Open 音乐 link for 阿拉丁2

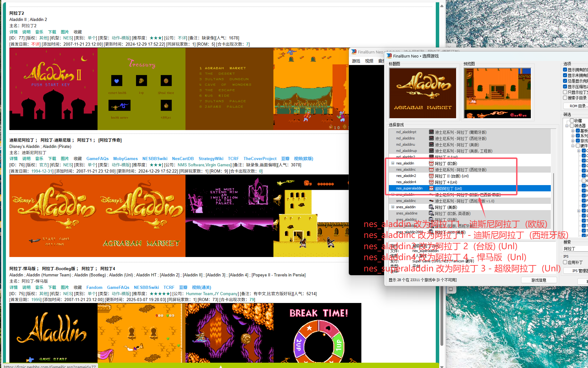coord(39,32)
